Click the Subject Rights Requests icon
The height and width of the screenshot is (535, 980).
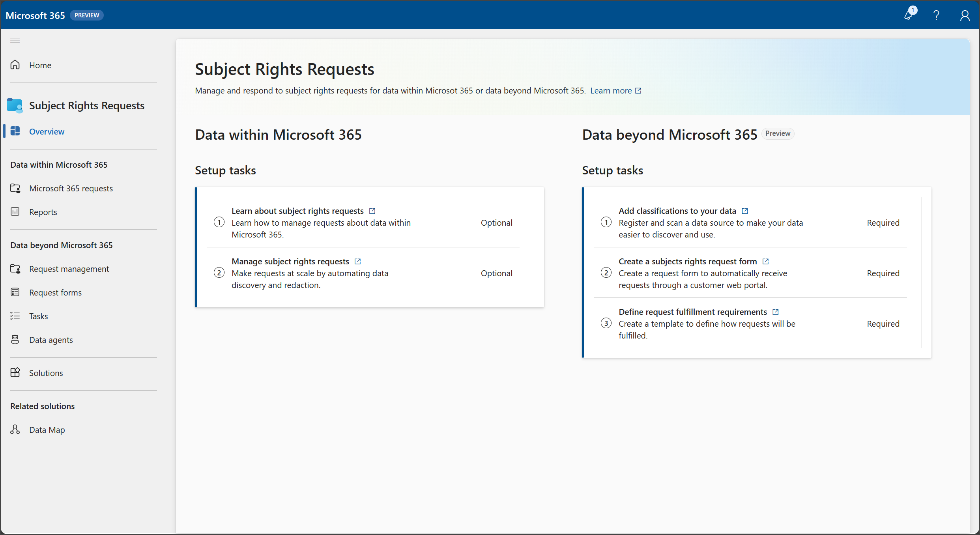pos(15,105)
